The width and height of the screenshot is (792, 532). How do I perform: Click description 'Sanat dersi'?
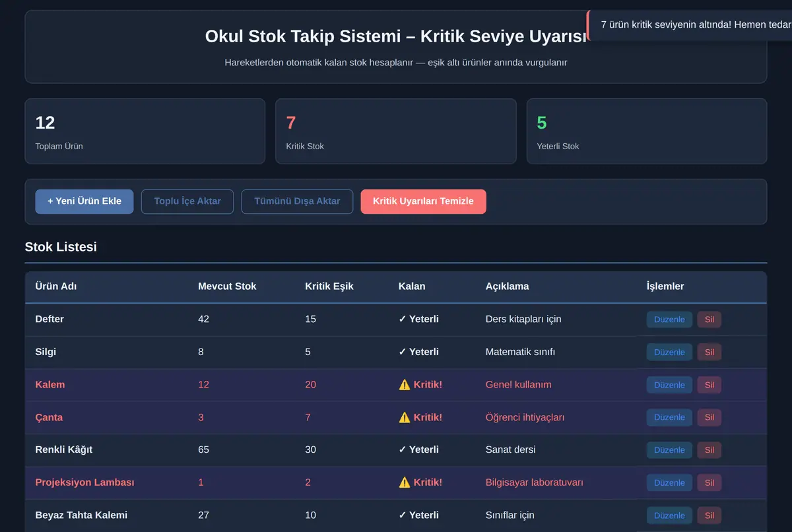click(511, 449)
